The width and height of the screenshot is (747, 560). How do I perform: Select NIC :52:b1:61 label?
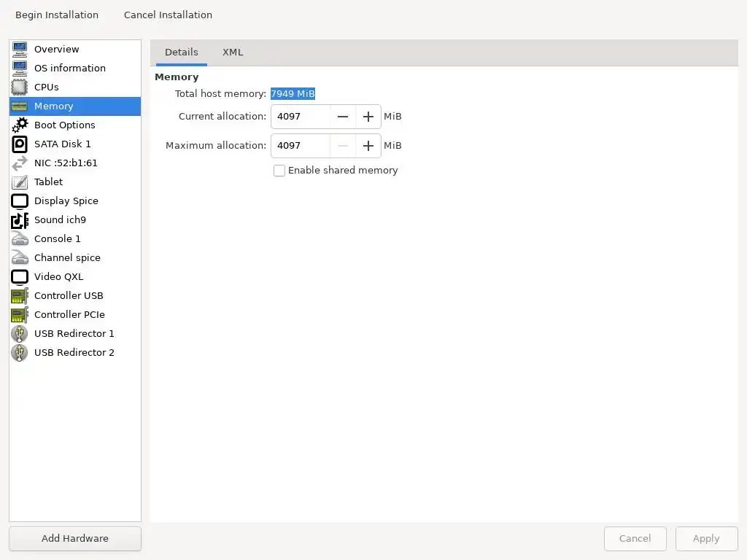click(x=66, y=163)
